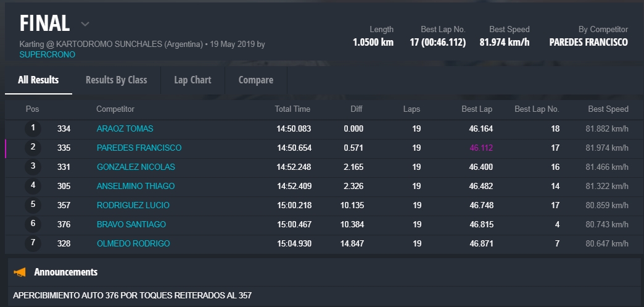Select the All Results tab
Viewport: 644px width, 307px height.
tap(38, 80)
